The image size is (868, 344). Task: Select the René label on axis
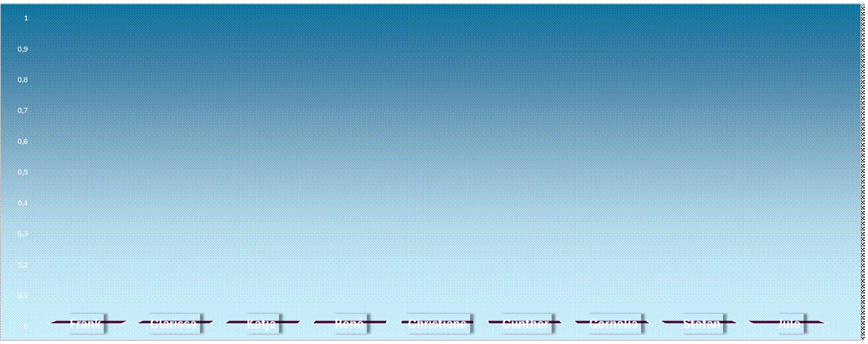349,323
